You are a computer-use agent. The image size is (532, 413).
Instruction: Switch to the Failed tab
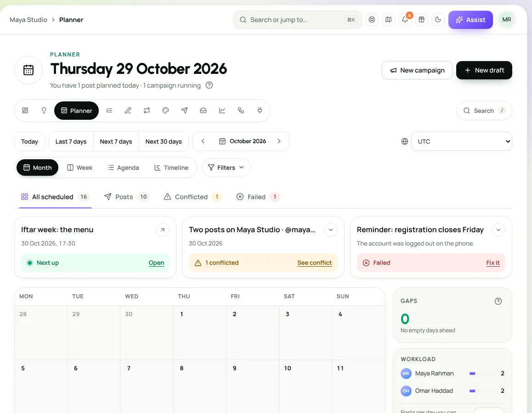258,197
